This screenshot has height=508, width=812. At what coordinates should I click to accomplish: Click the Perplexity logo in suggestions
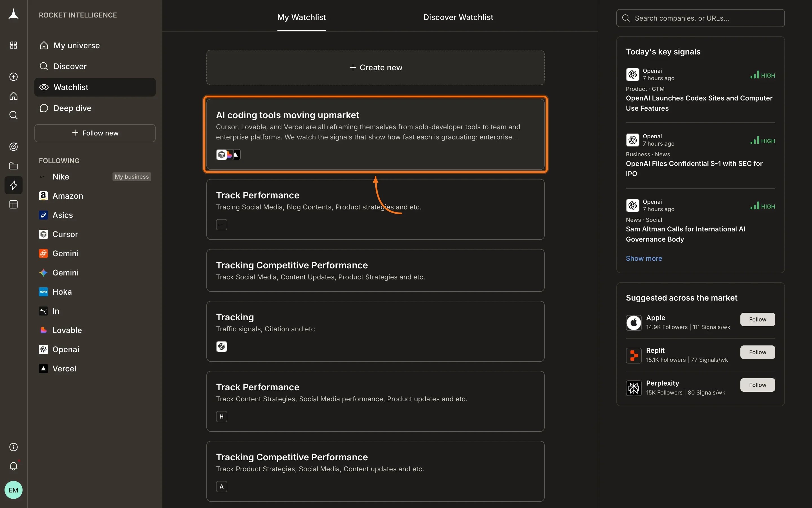coord(634,388)
